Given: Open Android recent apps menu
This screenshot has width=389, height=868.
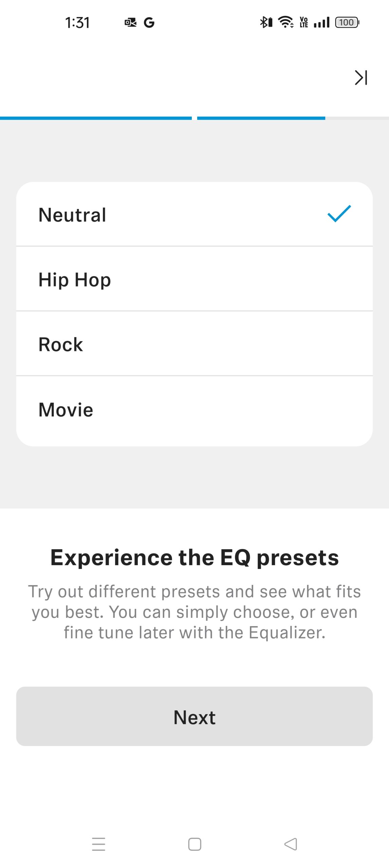Looking at the screenshot, I should click(x=98, y=844).
